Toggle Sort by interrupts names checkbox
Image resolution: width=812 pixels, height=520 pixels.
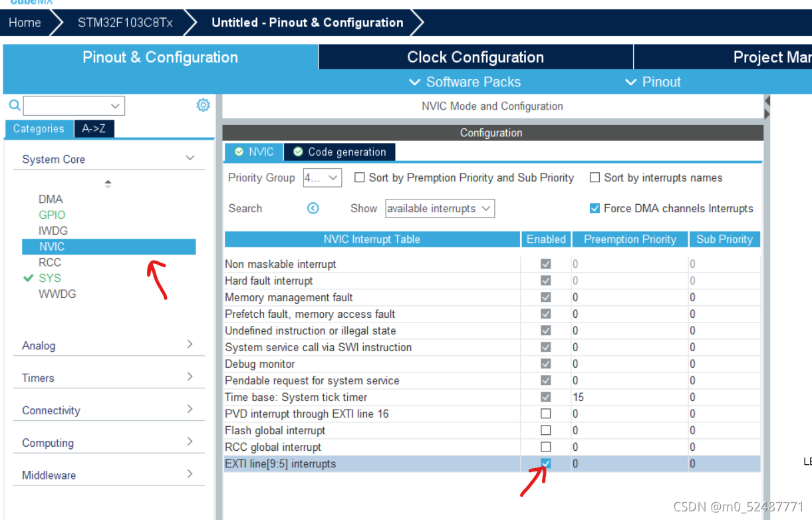595,178
